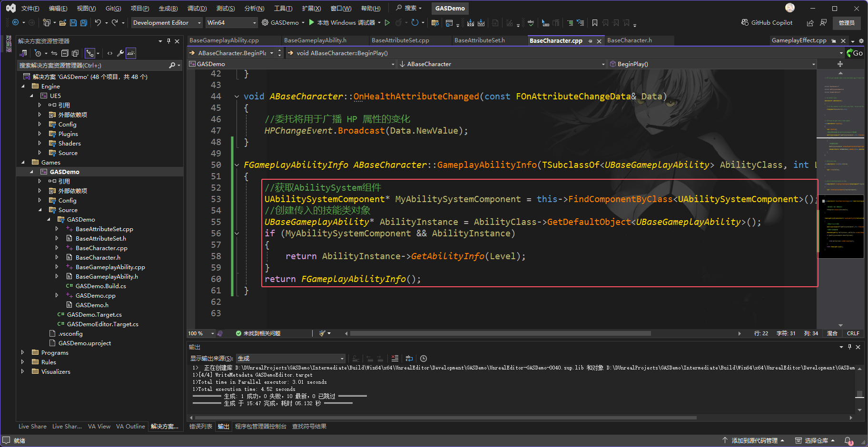The width and height of the screenshot is (868, 447).
Task: Click the Save All icon
Action: [84, 22]
